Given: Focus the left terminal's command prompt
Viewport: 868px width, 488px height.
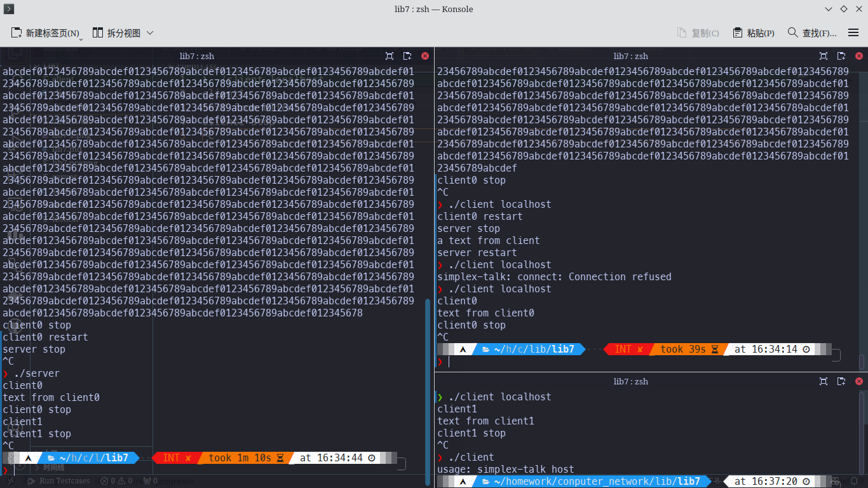Looking at the screenshot, I should [127, 470].
